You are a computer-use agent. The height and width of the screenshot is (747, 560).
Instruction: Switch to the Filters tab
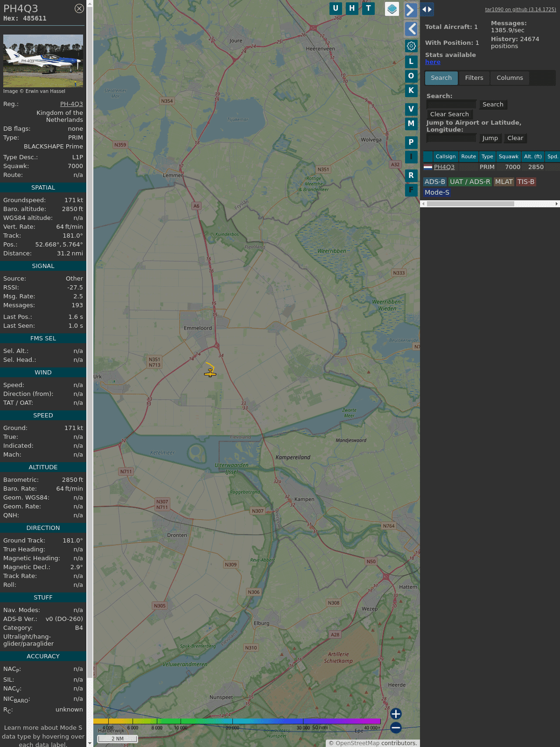coord(474,78)
